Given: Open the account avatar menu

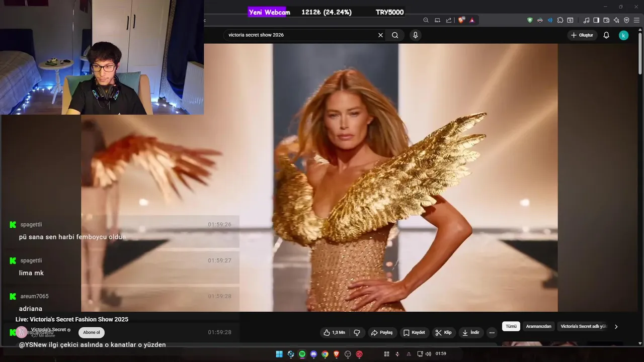Looking at the screenshot, I should pos(623,35).
